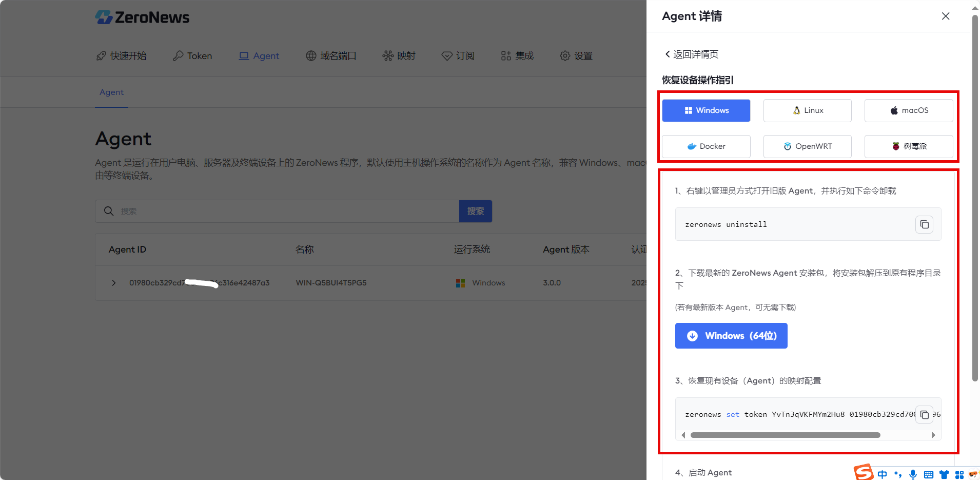Click 返回详情页 back link

click(x=692, y=54)
